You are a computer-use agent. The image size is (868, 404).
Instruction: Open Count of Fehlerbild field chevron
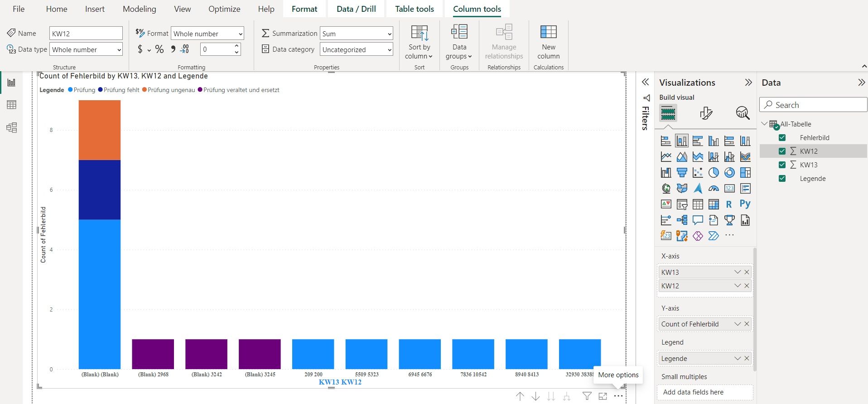(738, 324)
